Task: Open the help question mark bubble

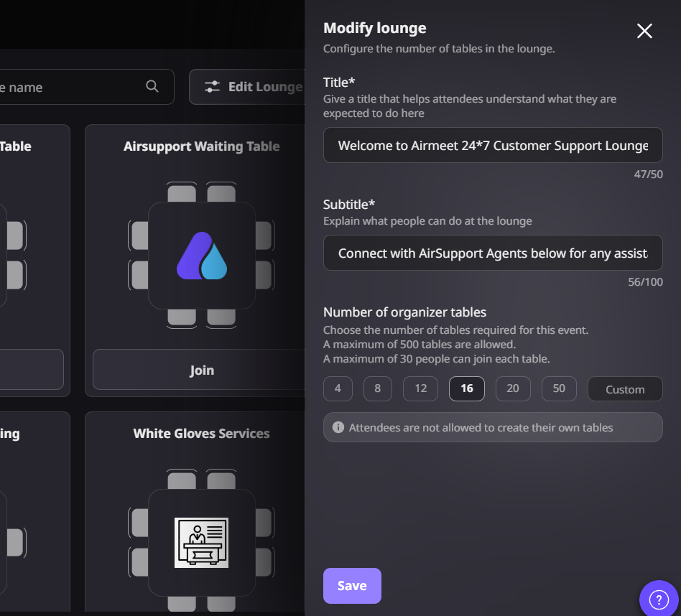Action: [x=659, y=599]
